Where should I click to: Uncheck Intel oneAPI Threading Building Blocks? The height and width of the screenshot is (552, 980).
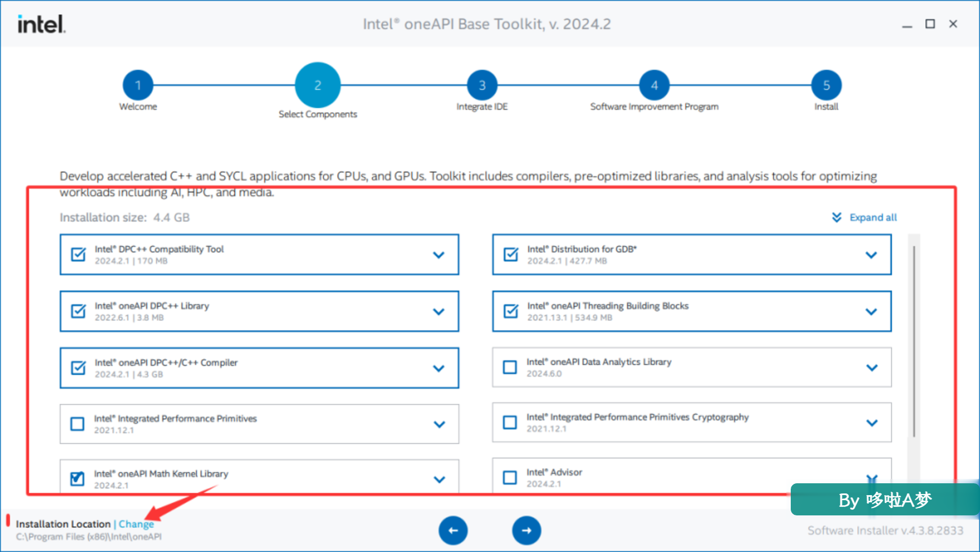click(511, 311)
